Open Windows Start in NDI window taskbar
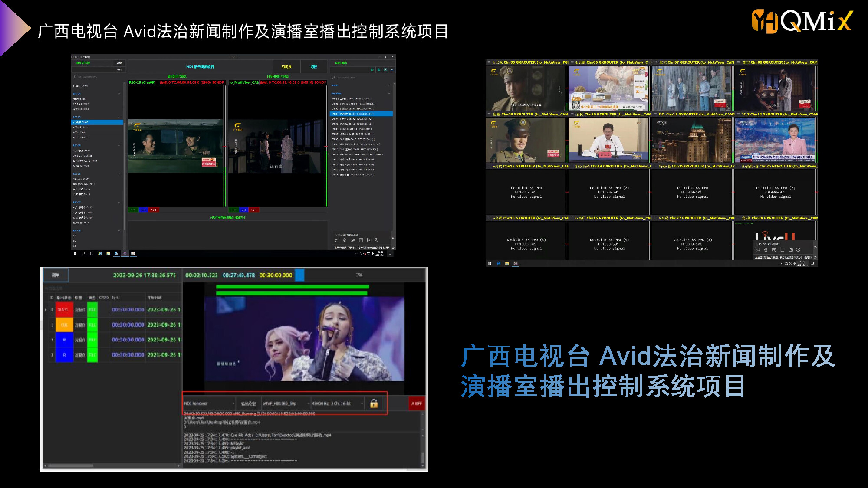This screenshot has height=488, width=868. coord(75,253)
